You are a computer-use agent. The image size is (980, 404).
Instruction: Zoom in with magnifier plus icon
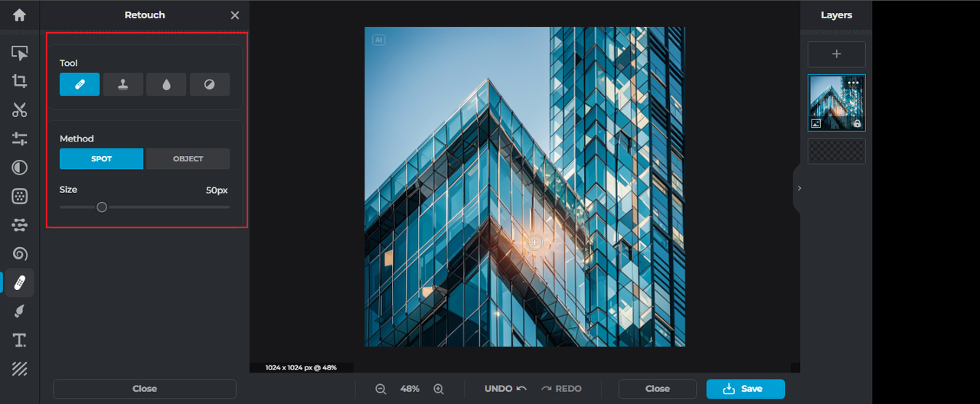(439, 389)
